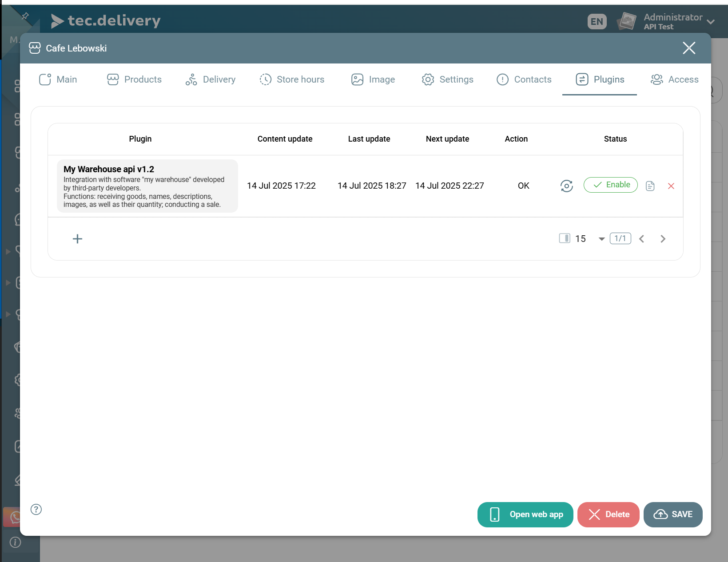Click the pin icon in header
The image size is (728, 562).
coord(25,16)
